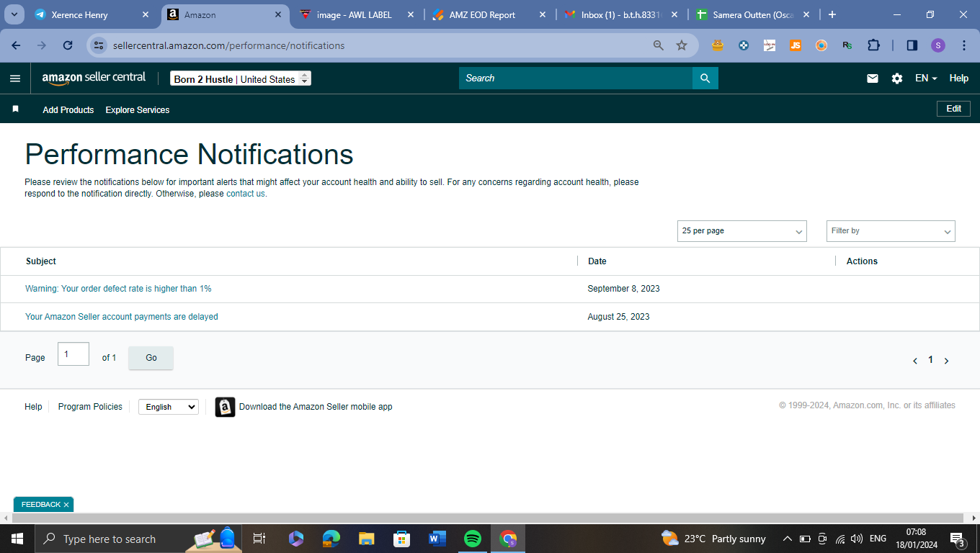Switch to the AMZ EOD Report tab

(490, 14)
